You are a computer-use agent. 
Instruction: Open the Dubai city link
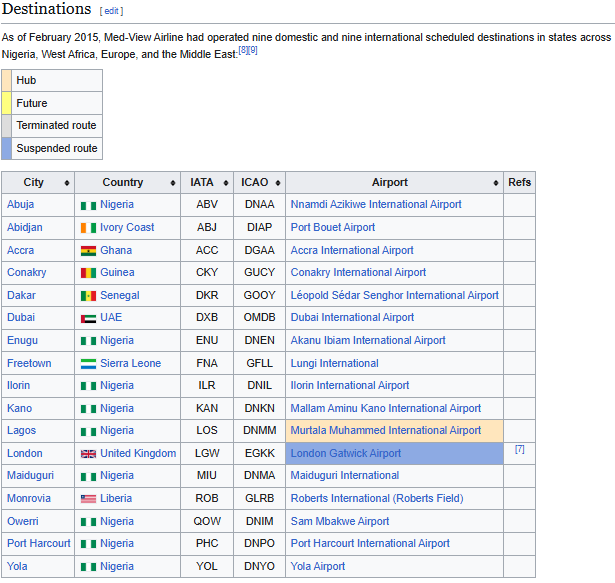pyautogui.click(x=21, y=317)
